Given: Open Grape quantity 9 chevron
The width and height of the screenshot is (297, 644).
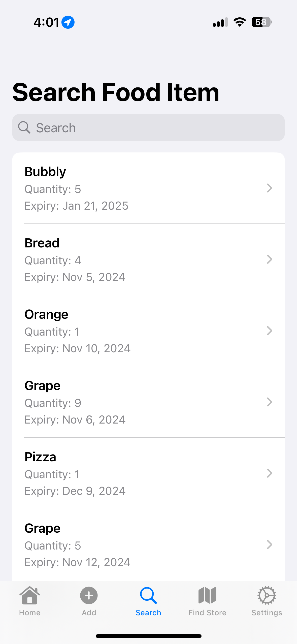Looking at the screenshot, I should 270,402.
